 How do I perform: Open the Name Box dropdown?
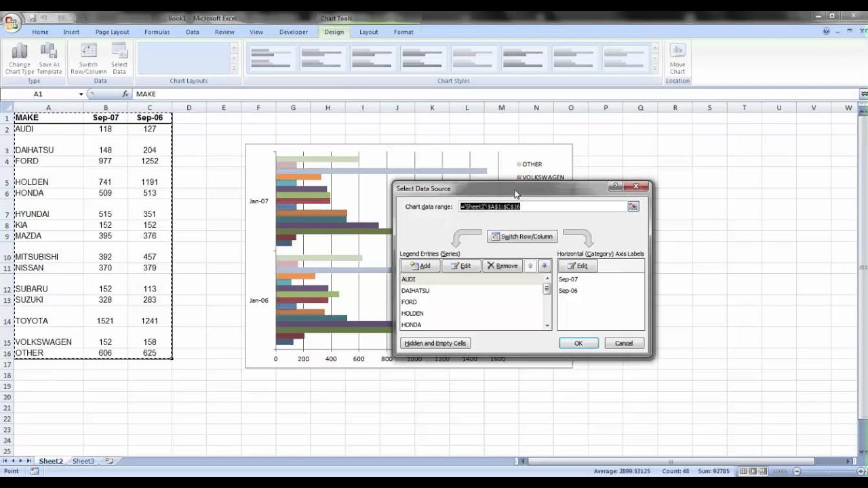81,94
